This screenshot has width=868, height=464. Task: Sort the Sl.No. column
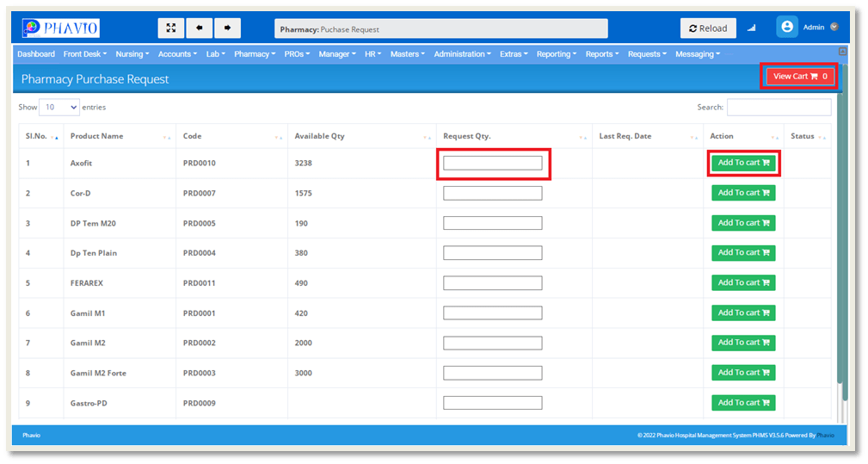pyautogui.click(x=55, y=137)
